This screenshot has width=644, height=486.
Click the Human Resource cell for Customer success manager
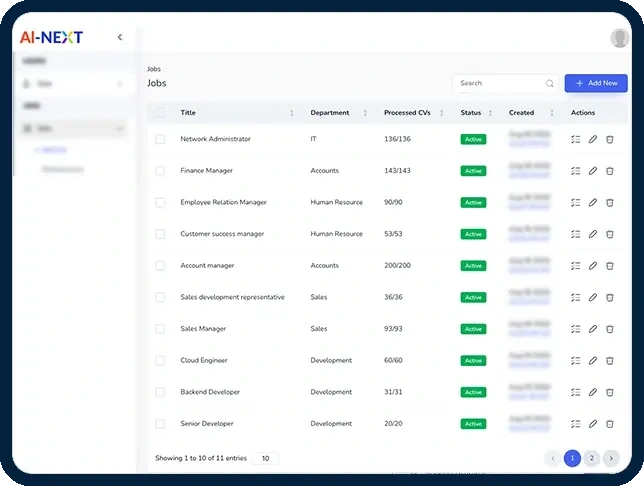click(336, 234)
